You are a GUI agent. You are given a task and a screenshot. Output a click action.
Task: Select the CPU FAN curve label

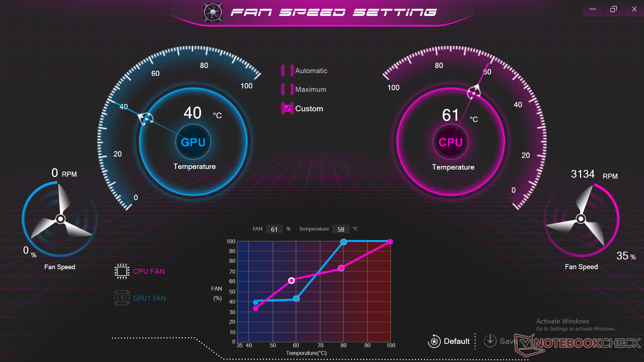tap(149, 271)
